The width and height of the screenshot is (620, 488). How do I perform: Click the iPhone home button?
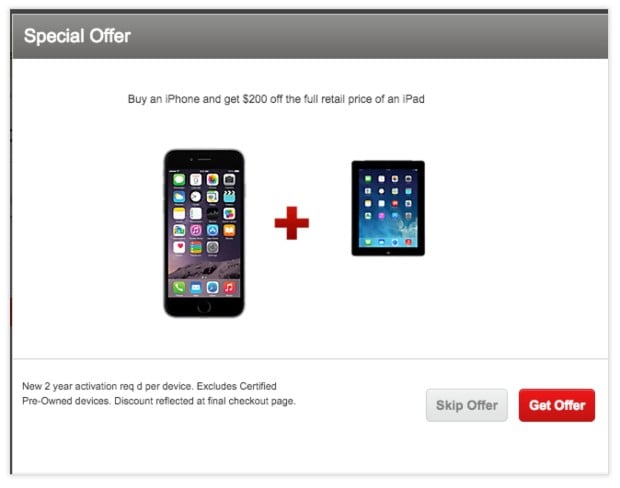pos(204,307)
